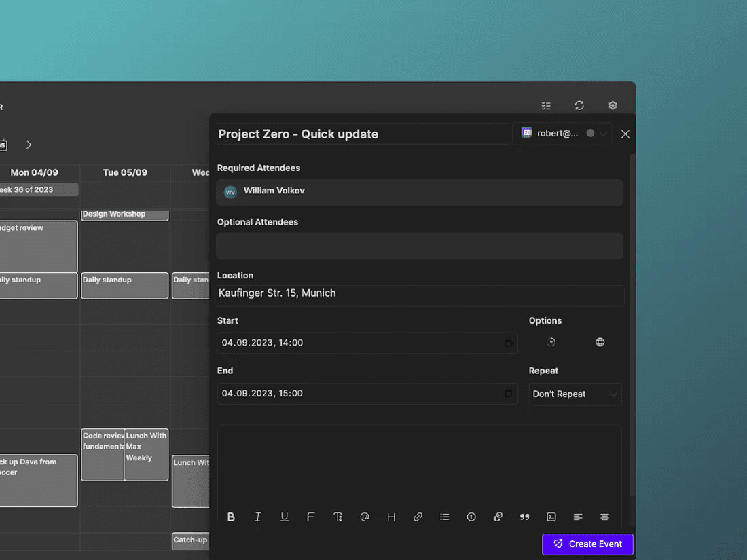Open the Start date calendar picker
Image resolution: width=747 pixels, height=560 pixels.
point(508,343)
